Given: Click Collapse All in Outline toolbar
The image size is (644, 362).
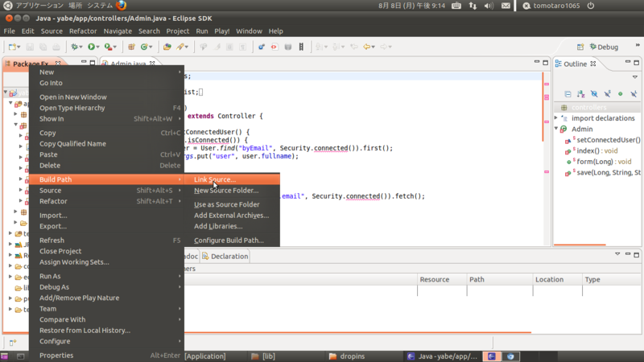Looking at the screenshot, I should pos(568,94).
